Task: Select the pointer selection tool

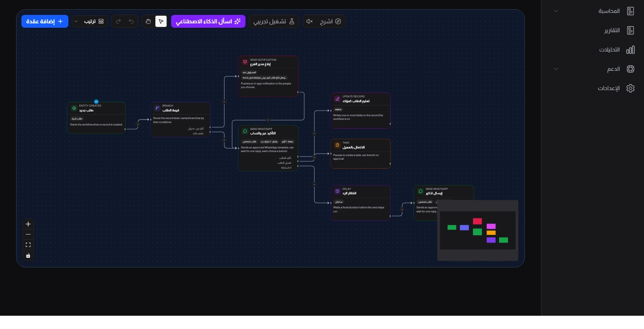Action: click(x=161, y=21)
